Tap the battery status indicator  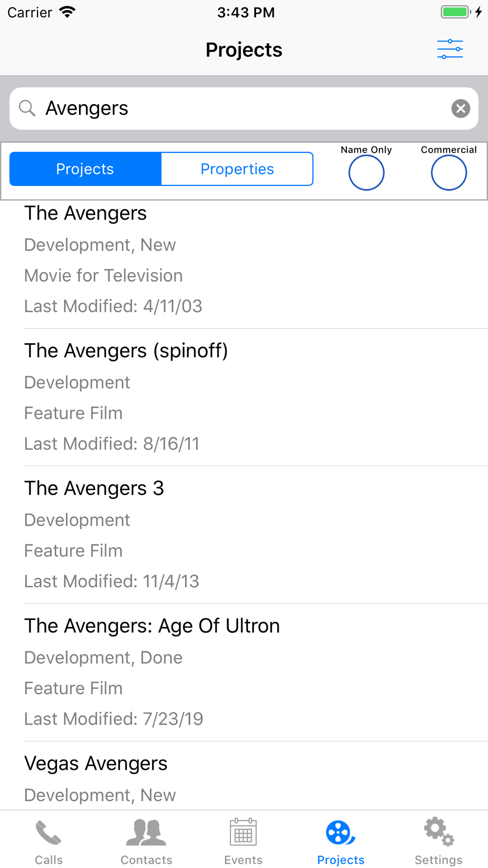click(456, 12)
